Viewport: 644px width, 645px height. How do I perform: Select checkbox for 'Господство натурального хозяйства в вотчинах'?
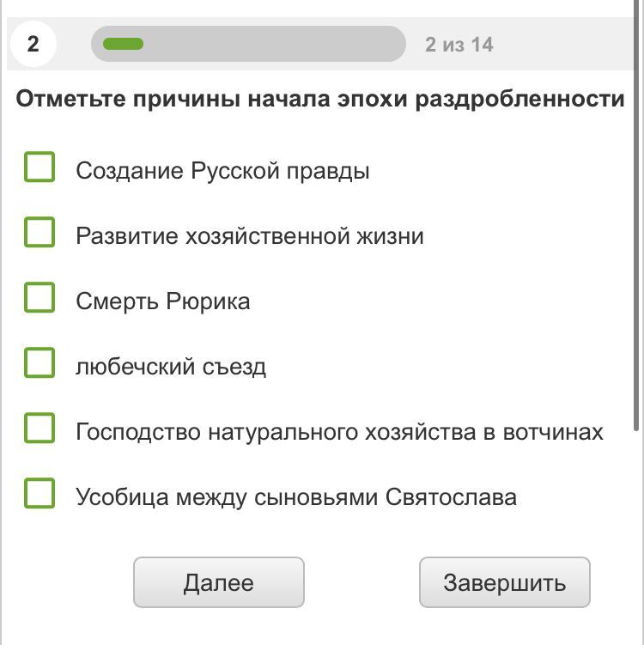39,429
